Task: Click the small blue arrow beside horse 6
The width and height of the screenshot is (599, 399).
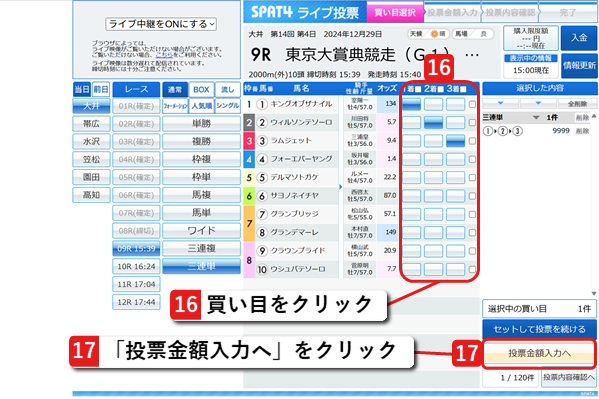Action: coord(340,187)
